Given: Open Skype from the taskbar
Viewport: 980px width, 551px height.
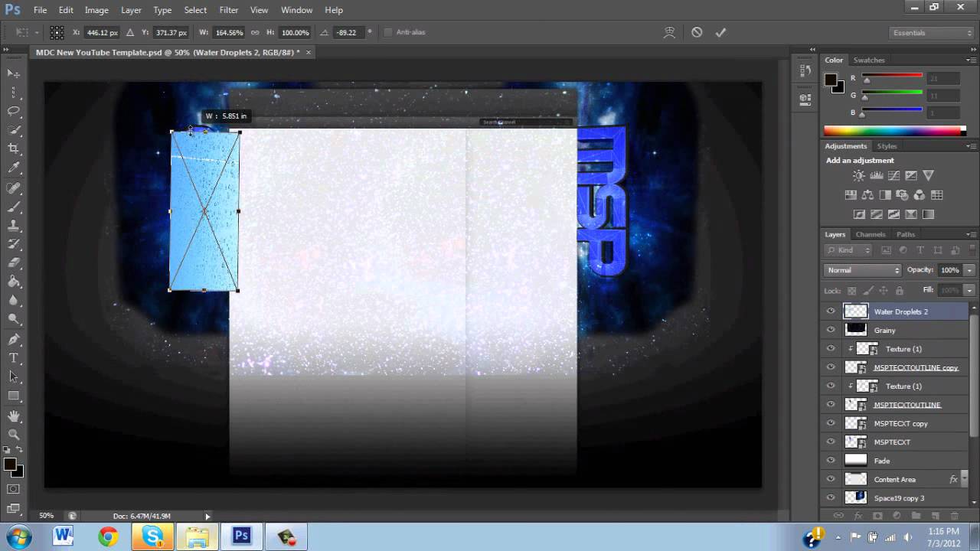Looking at the screenshot, I should pos(152,536).
